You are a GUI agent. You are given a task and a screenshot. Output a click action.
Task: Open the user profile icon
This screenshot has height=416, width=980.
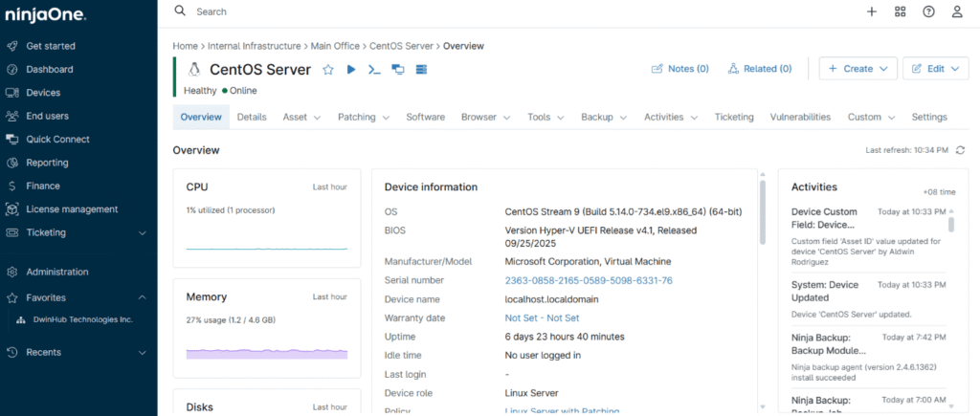[957, 11]
